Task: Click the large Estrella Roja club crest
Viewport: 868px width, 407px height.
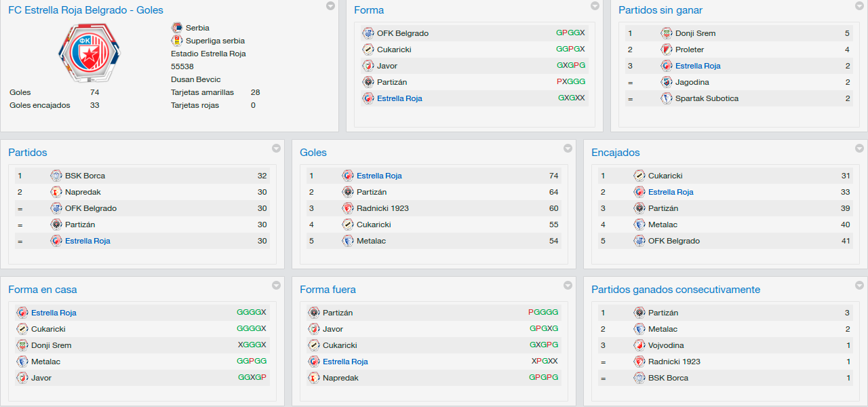Action: click(x=90, y=52)
